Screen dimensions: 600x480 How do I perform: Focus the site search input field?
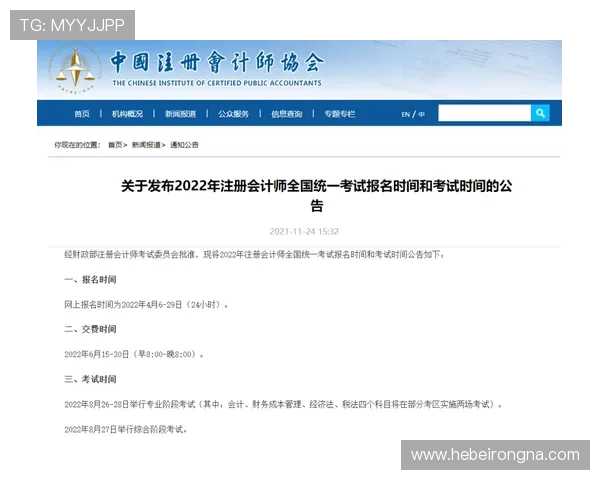point(484,113)
